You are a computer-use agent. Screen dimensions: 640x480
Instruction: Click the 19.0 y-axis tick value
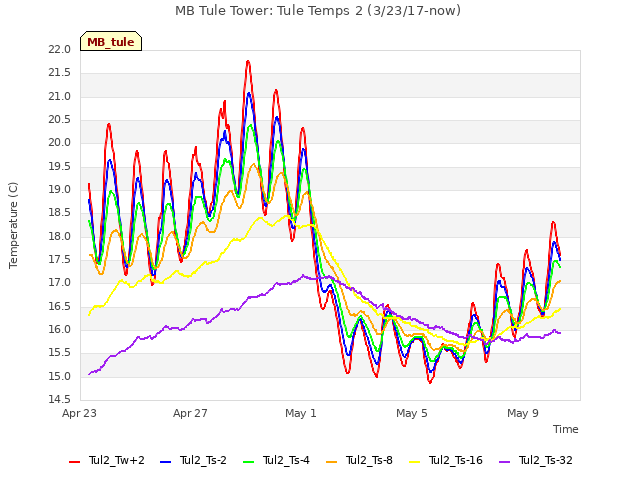click(x=60, y=190)
